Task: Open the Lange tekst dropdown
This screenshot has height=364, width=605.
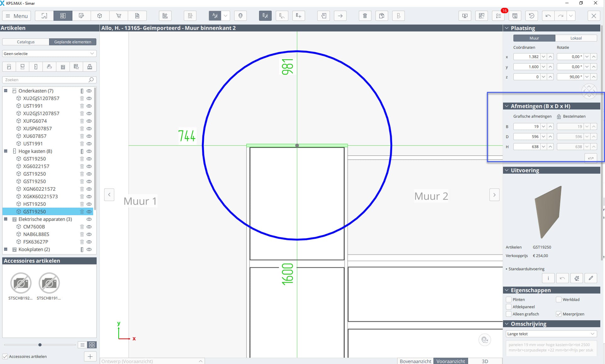Action: [551, 334]
